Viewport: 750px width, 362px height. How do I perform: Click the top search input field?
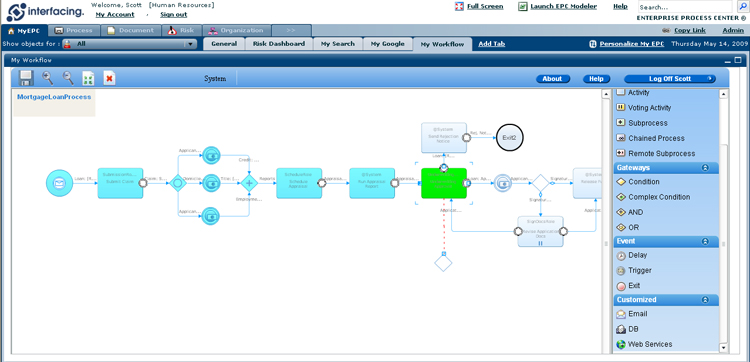click(x=685, y=7)
